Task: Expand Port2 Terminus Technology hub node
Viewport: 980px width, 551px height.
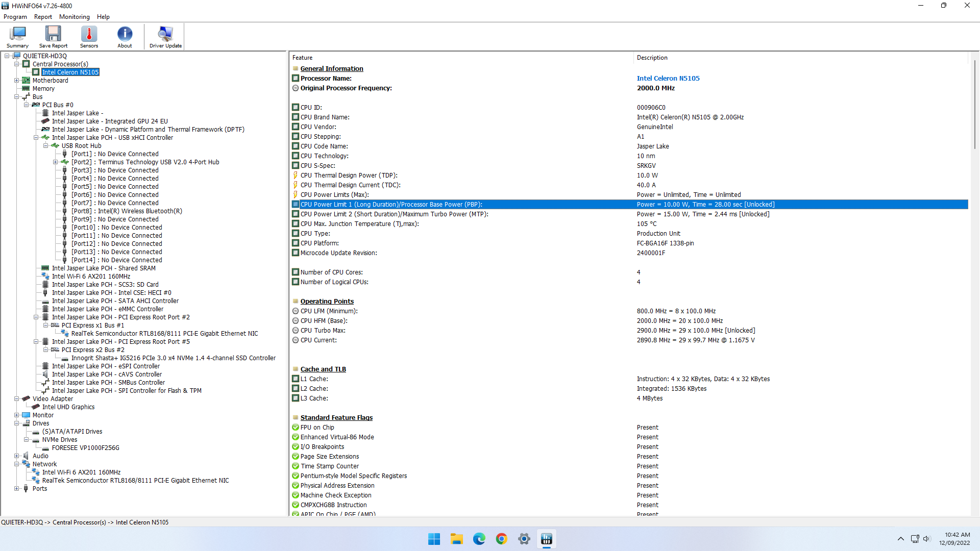Action: click(x=55, y=162)
